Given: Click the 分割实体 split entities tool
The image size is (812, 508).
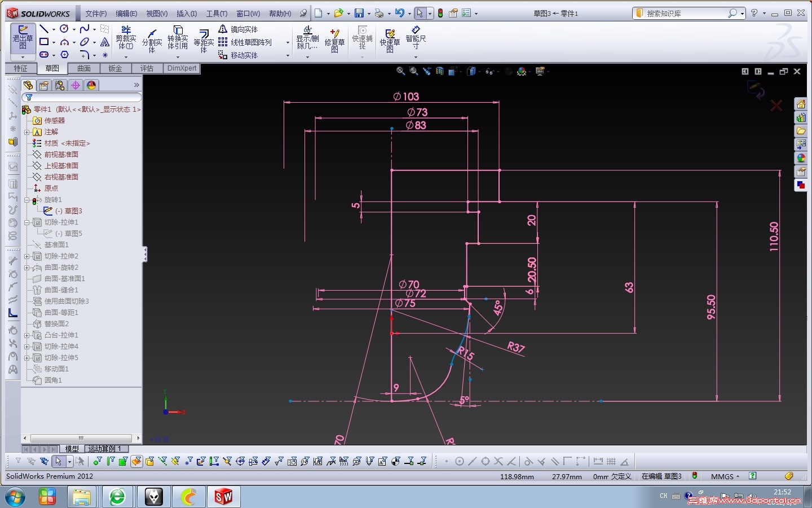Looking at the screenshot, I should [152, 41].
